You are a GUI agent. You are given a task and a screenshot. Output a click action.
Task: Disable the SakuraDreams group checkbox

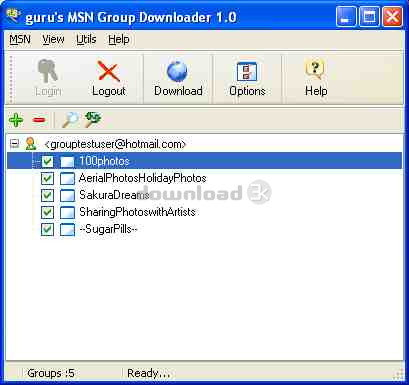point(47,195)
